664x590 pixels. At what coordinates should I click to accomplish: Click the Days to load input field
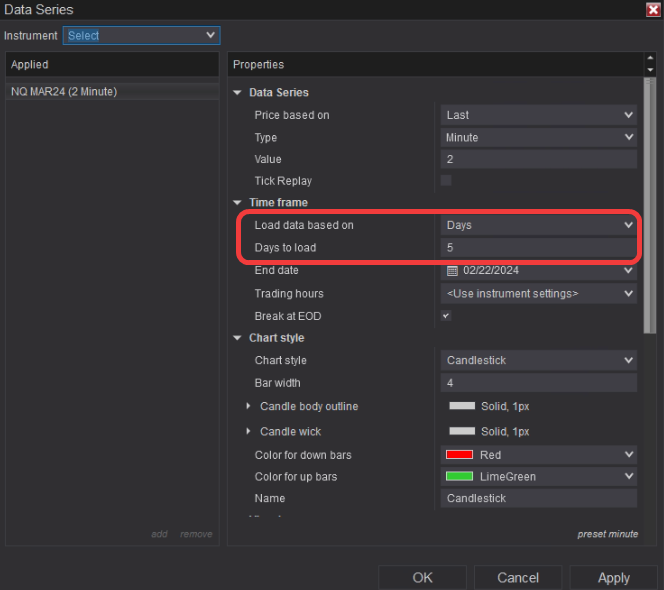pos(538,247)
